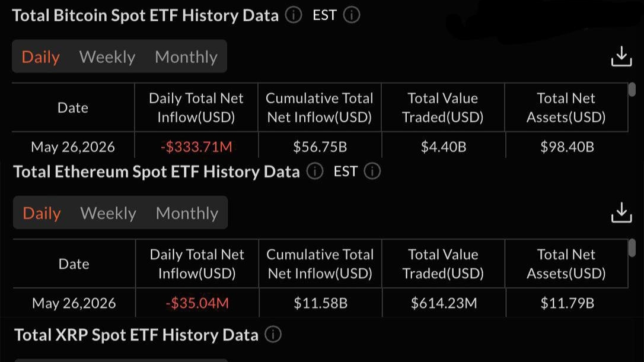Click Ethereum Total Net Assets column header
The height and width of the screenshot is (362, 644).
pyautogui.click(x=566, y=264)
